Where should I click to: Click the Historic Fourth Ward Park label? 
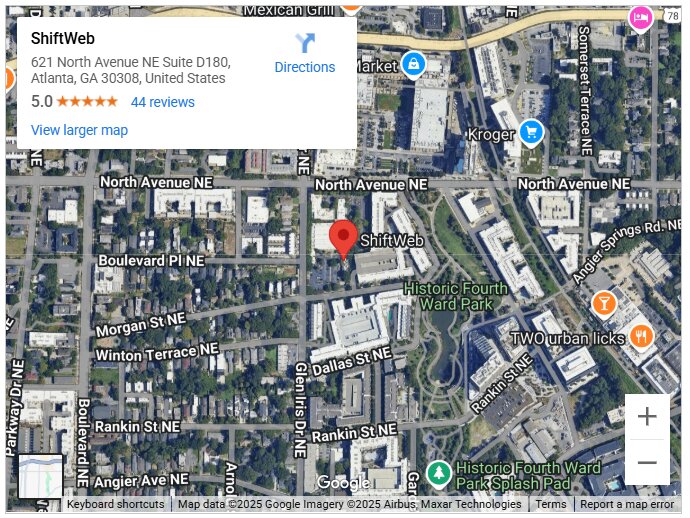(456, 296)
